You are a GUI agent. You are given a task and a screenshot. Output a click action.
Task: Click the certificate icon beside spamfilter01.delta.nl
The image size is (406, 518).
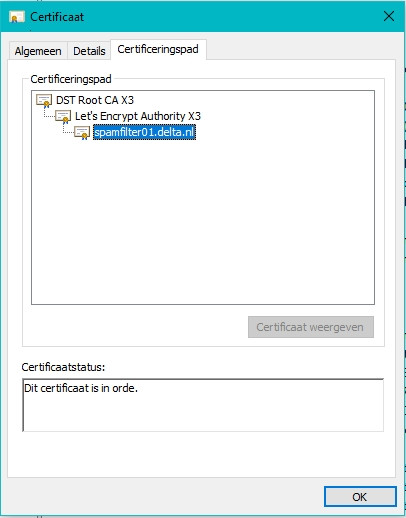point(82,133)
